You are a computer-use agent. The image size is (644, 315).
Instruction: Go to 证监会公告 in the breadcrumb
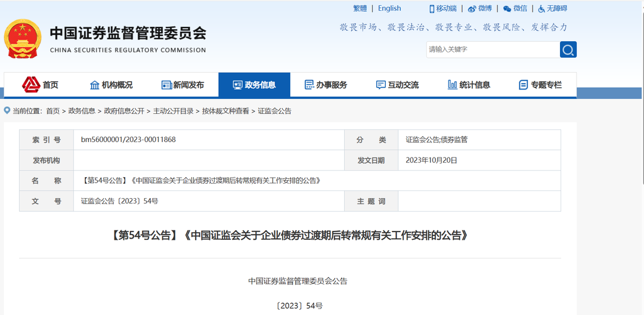point(275,111)
